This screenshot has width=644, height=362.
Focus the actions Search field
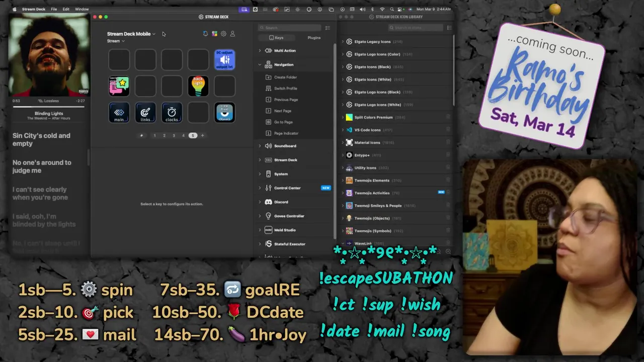click(290, 28)
